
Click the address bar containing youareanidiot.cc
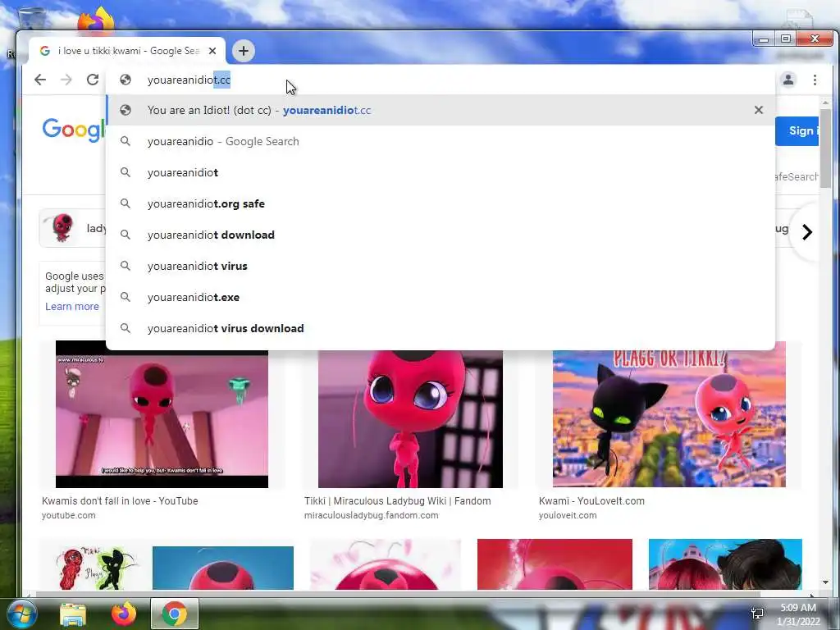440,80
